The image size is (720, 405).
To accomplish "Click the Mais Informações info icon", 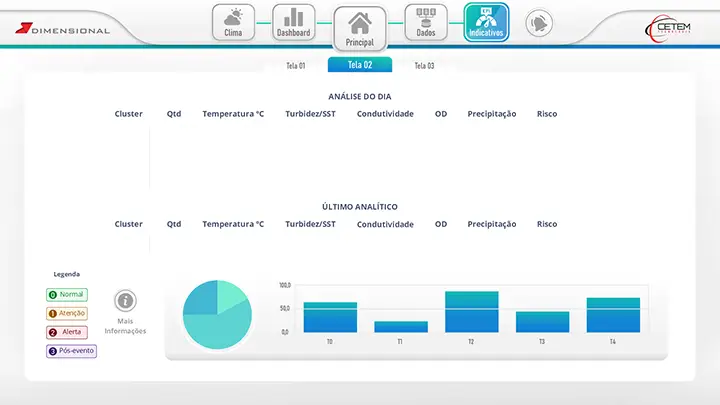I will pyautogui.click(x=125, y=300).
